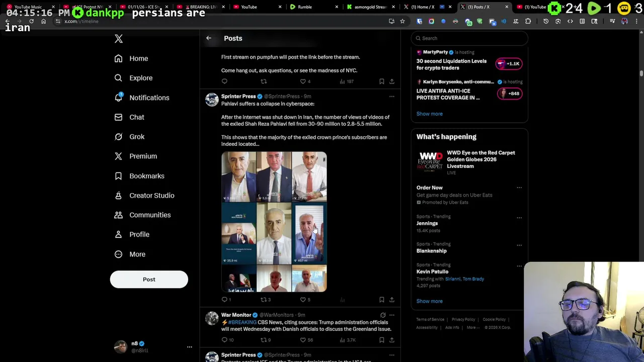The height and width of the screenshot is (362, 644).
Task: Share the Pahlavi cyberspace post
Action: click(392, 300)
